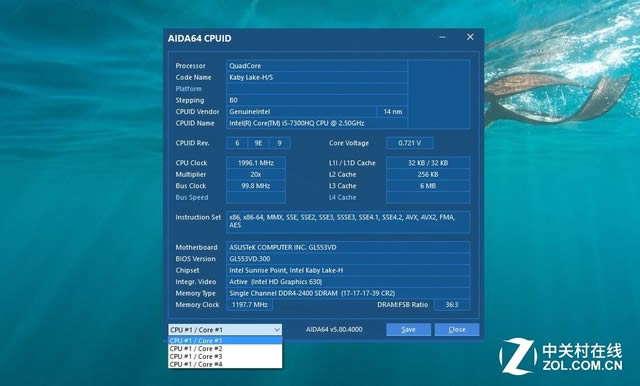Select CPU #1 / Core #1 option

[225, 340]
